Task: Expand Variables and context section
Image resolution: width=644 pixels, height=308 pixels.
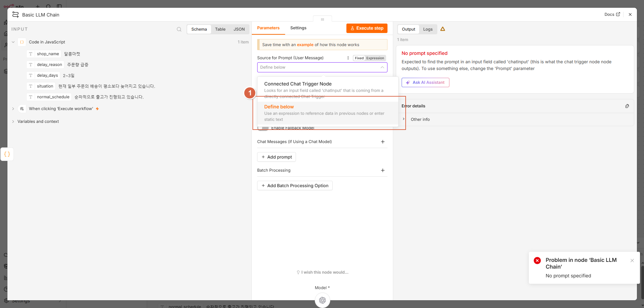Action: pos(13,122)
